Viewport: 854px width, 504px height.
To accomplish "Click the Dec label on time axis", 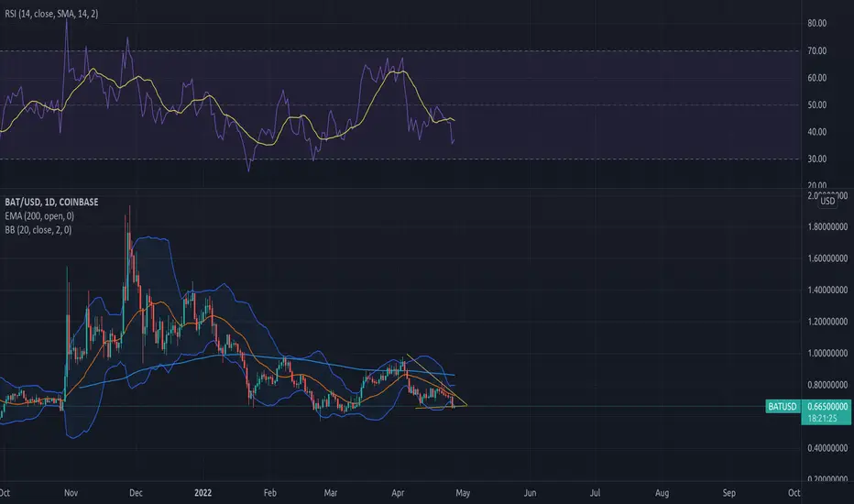I will 136,493.
